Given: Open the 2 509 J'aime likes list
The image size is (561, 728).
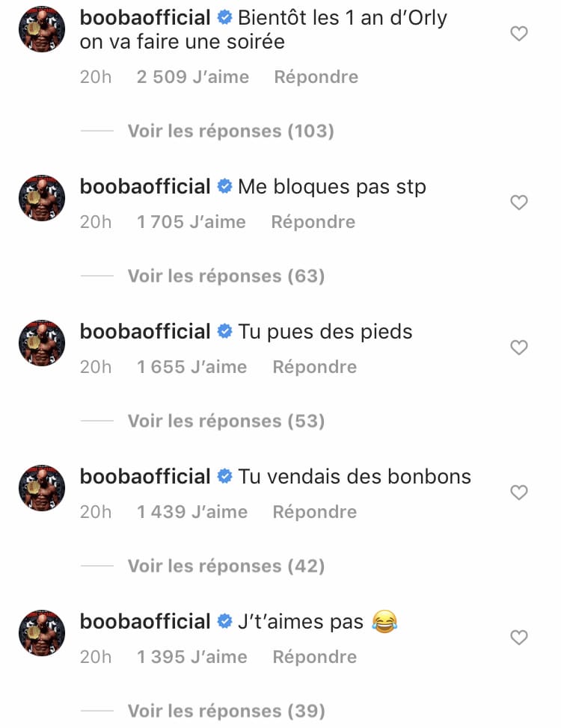Looking at the screenshot, I should click(x=193, y=77).
